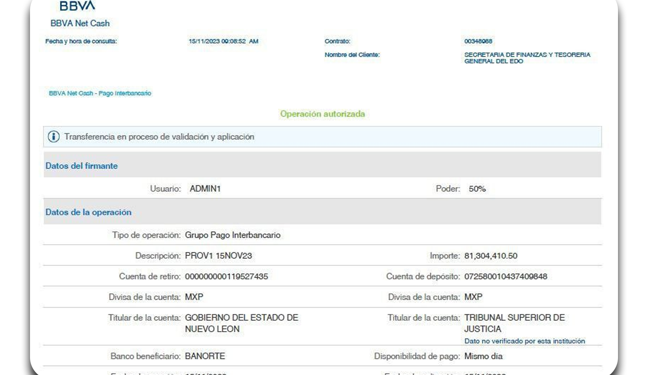Open BBVA Net Cash - Pago interbancario breadcrumb
Screen dimensions: 652x375
100,93
